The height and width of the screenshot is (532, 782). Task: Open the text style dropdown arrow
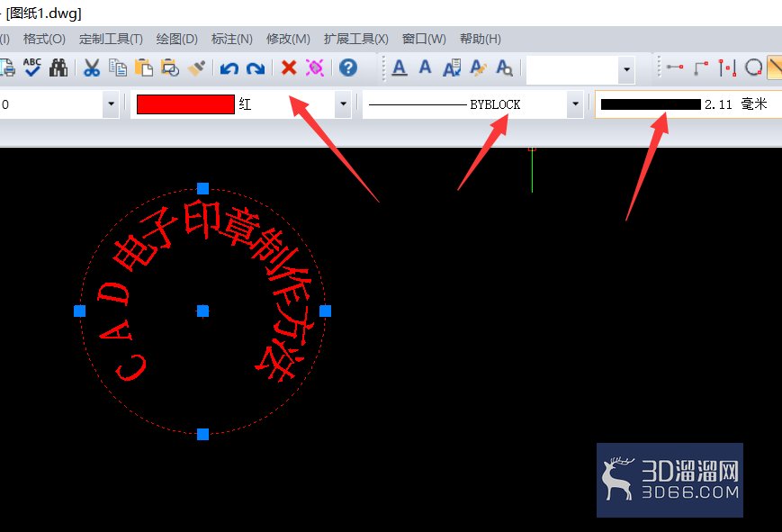pos(626,69)
